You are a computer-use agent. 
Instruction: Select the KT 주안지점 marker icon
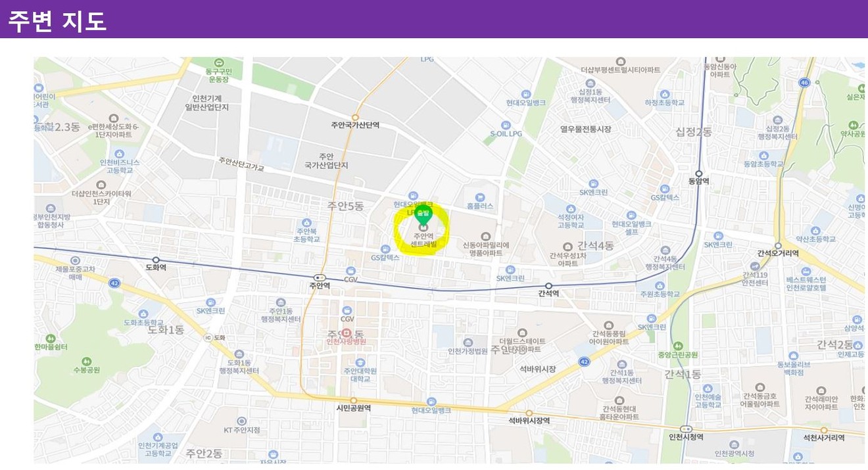click(x=241, y=421)
